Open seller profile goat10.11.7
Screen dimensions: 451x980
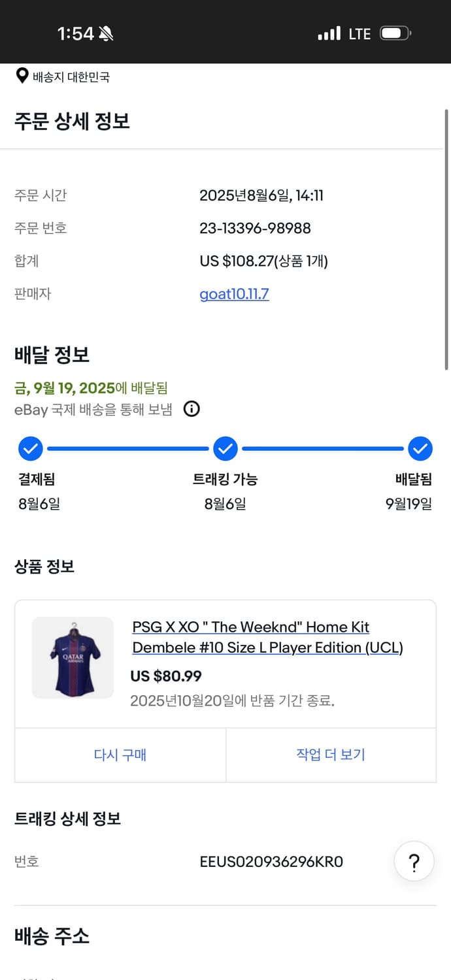pos(234,294)
